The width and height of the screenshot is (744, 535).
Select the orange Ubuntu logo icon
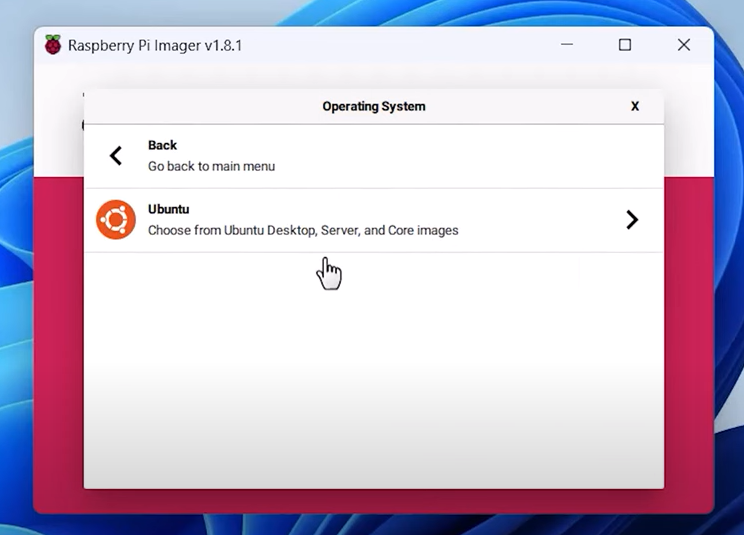(116, 220)
